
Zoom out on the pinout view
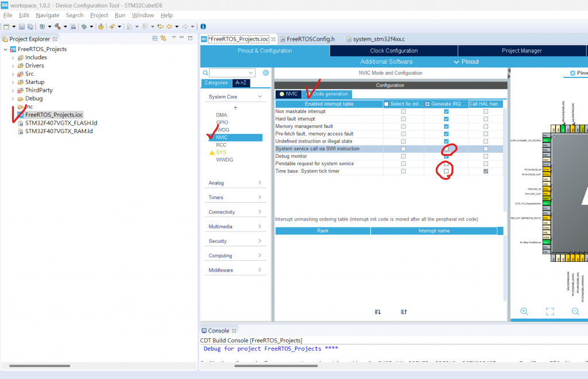click(x=575, y=311)
